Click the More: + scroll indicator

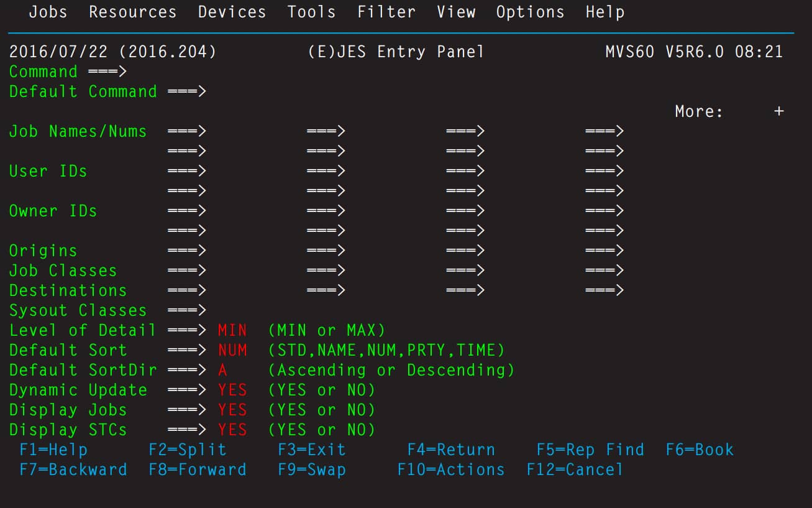pyautogui.click(x=729, y=112)
